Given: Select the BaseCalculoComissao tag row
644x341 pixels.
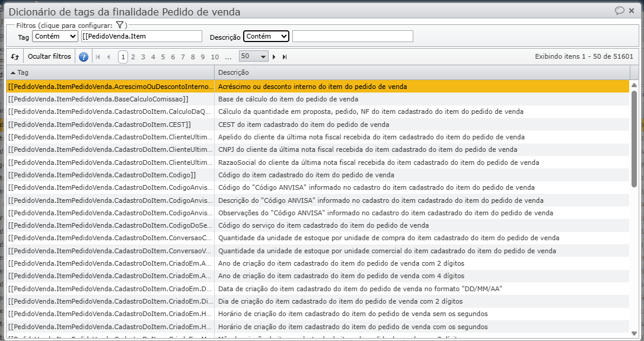Looking at the screenshot, I should [x=317, y=99].
